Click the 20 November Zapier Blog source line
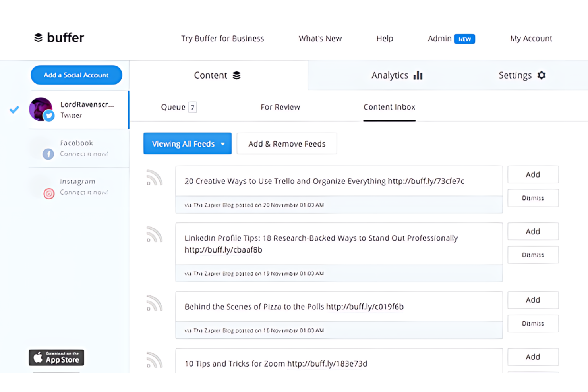Screen dimensions: 588x392 [254, 205]
